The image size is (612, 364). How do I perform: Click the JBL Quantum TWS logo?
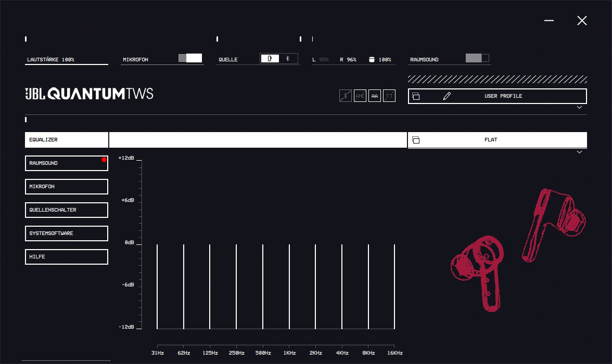pyautogui.click(x=90, y=94)
